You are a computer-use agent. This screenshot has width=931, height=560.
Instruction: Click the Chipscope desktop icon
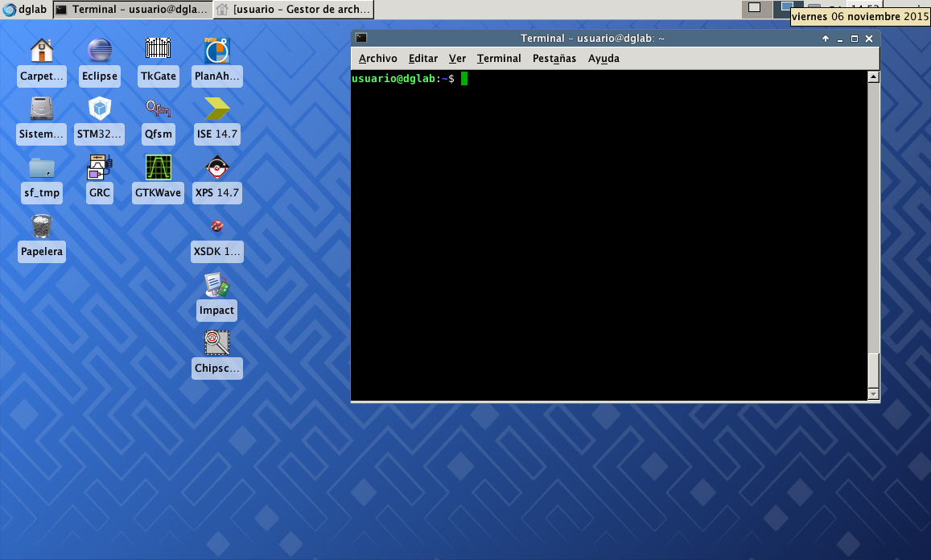(x=216, y=344)
